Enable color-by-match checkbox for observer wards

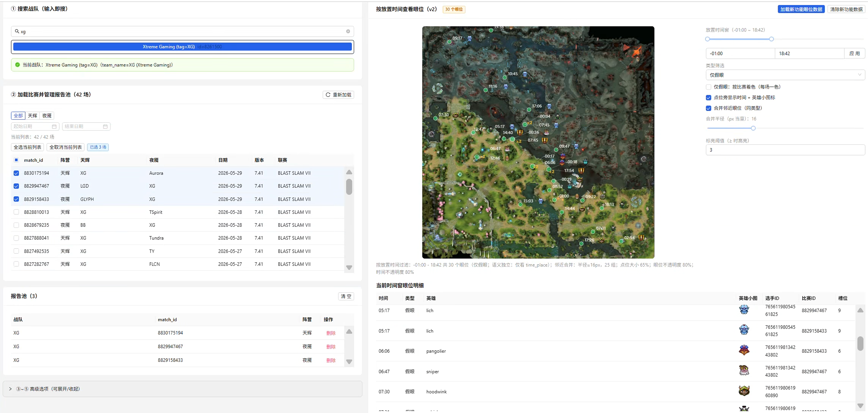708,87
